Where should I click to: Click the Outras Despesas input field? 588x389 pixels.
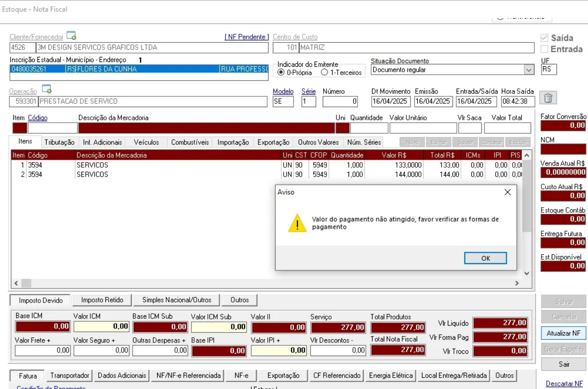pos(160,350)
